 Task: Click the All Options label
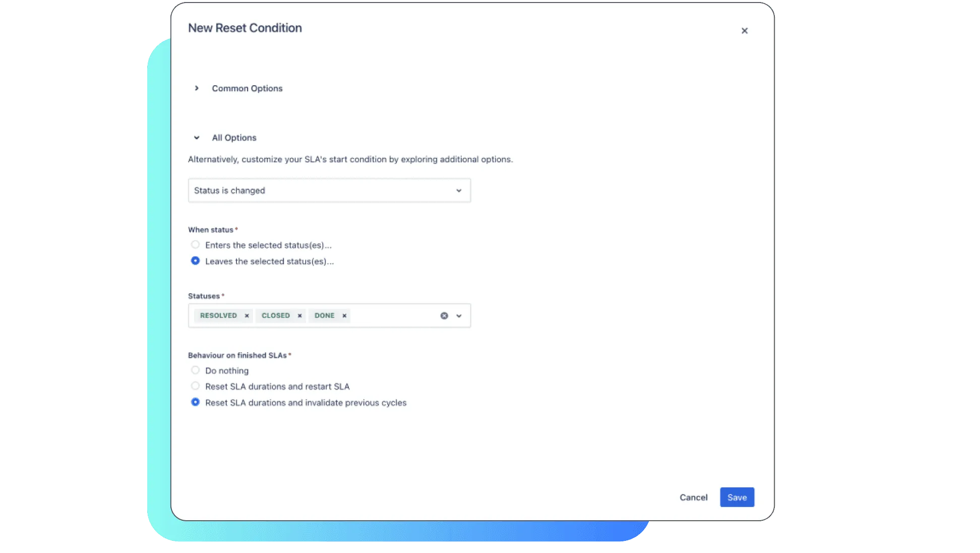coord(234,138)
